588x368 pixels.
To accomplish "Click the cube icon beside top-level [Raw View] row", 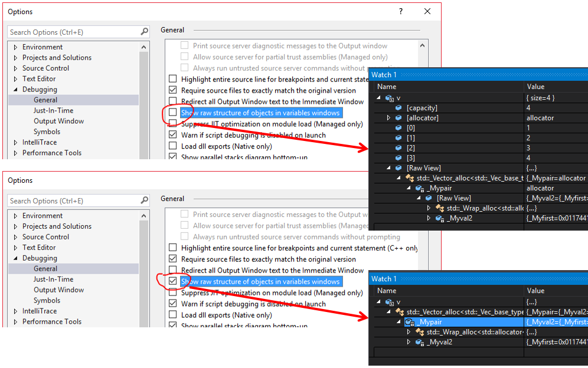I will tap(398, 168).
